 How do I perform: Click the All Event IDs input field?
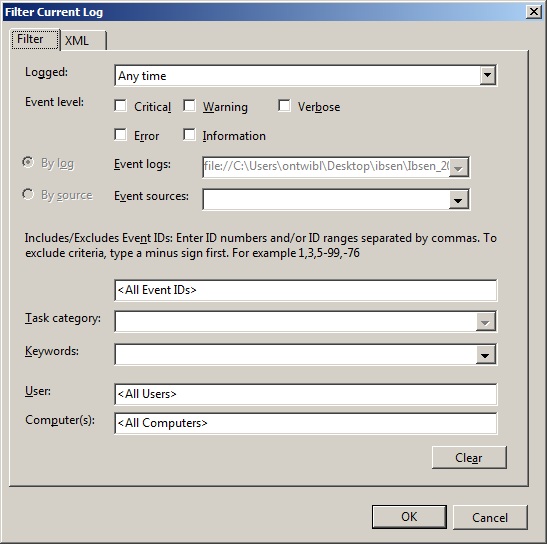[x=306, y=290]
